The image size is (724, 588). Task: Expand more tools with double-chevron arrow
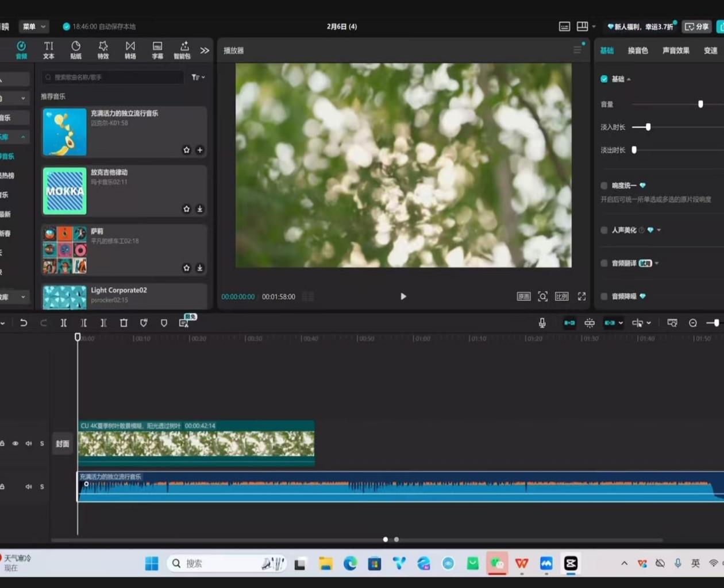coord(205,51)
